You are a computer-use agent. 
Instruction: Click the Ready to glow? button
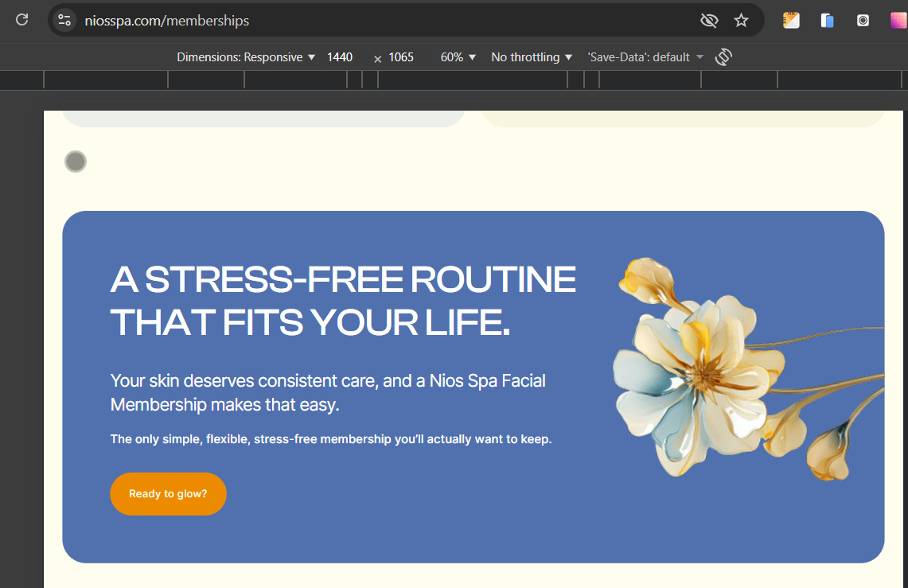168,493
